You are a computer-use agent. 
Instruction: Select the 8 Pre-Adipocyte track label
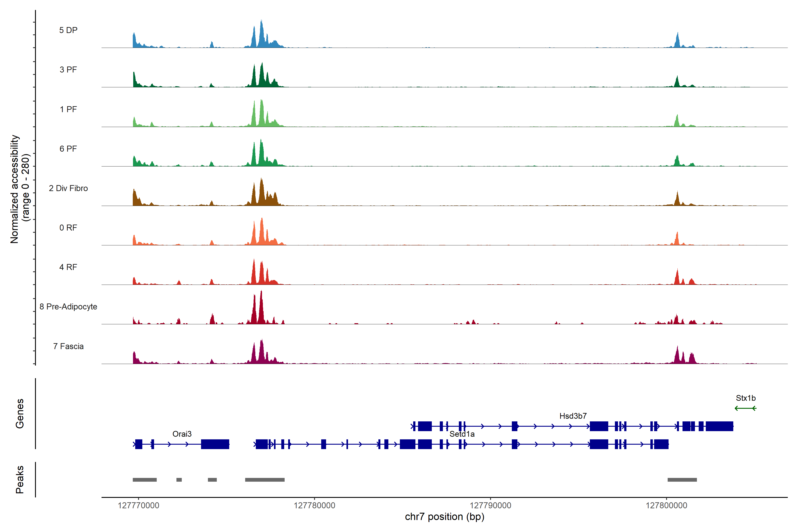click(x=68, y=306)
